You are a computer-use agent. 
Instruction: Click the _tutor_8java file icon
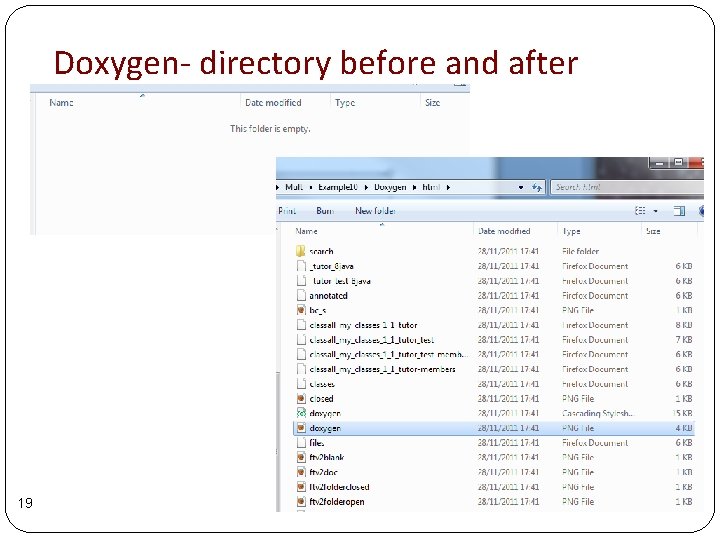click(301, 266)
